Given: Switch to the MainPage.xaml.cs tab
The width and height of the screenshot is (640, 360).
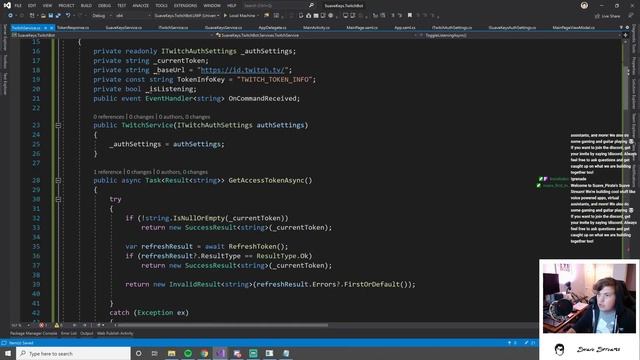Looking at the screenshot, I should (362, 28).
